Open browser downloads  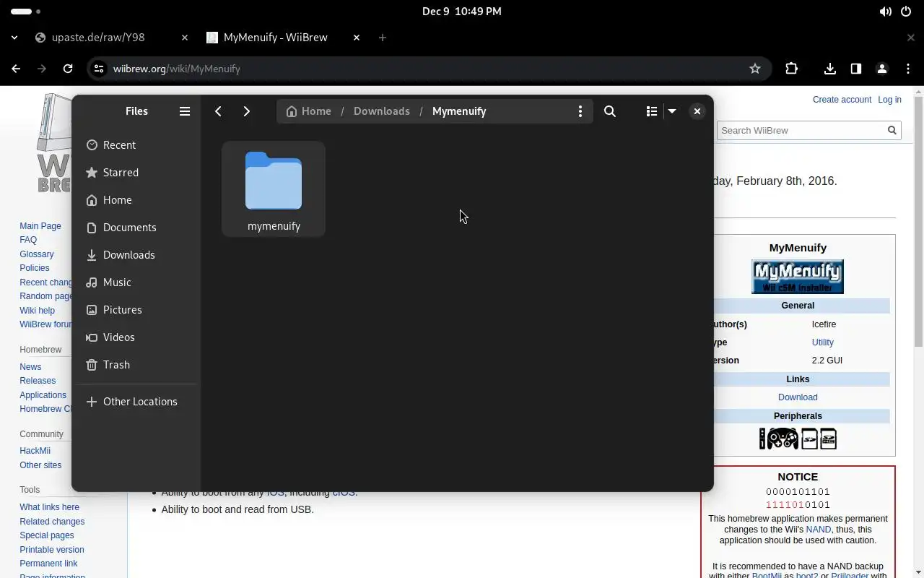[830, 69]
